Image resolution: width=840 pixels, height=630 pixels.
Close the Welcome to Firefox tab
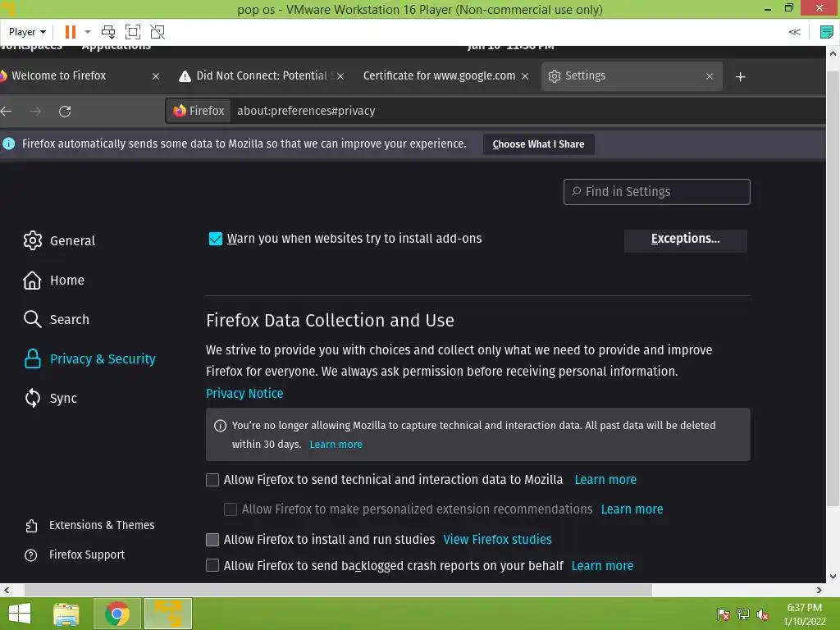point(155,76)
